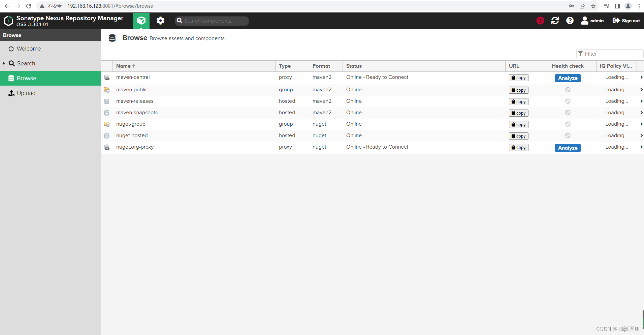Copy URL for nuget-hosted
This screenshot has height=335, width=644.
tap(518, 136)
